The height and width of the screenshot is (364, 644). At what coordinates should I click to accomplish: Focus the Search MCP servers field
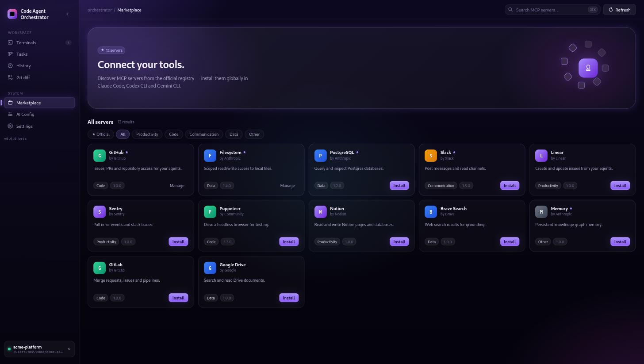[552, 10]
